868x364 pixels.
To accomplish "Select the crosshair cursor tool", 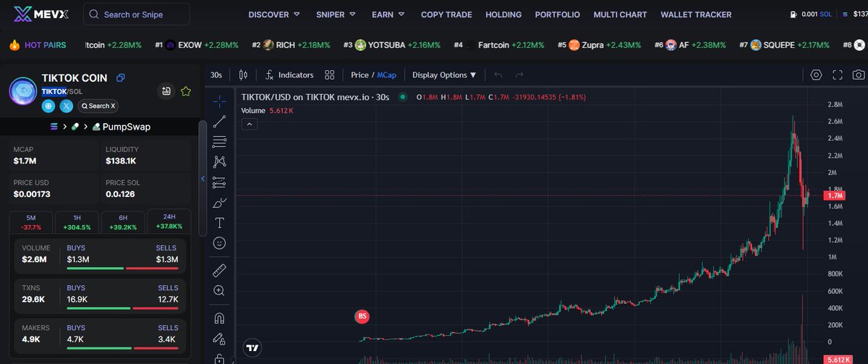I will [x=220, y=101].
